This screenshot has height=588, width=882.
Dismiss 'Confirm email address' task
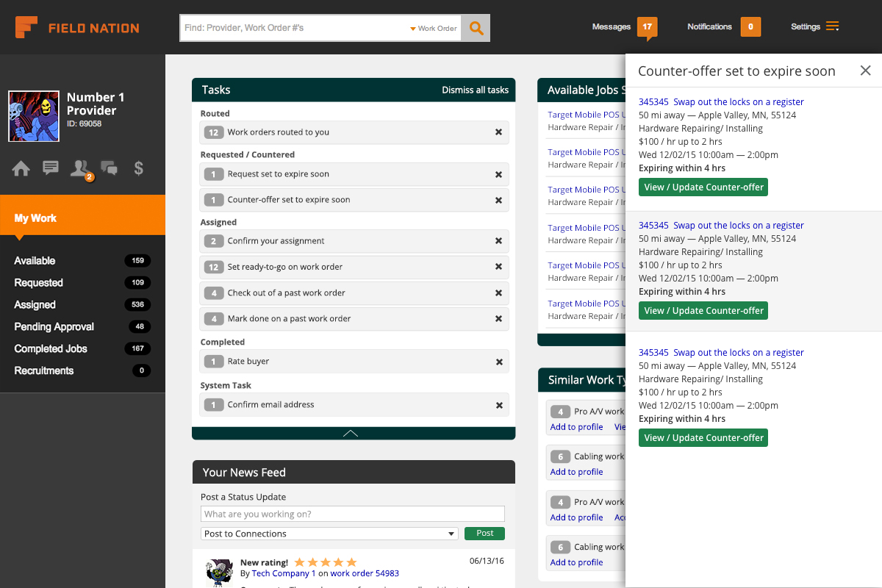(x=498, y=405)
